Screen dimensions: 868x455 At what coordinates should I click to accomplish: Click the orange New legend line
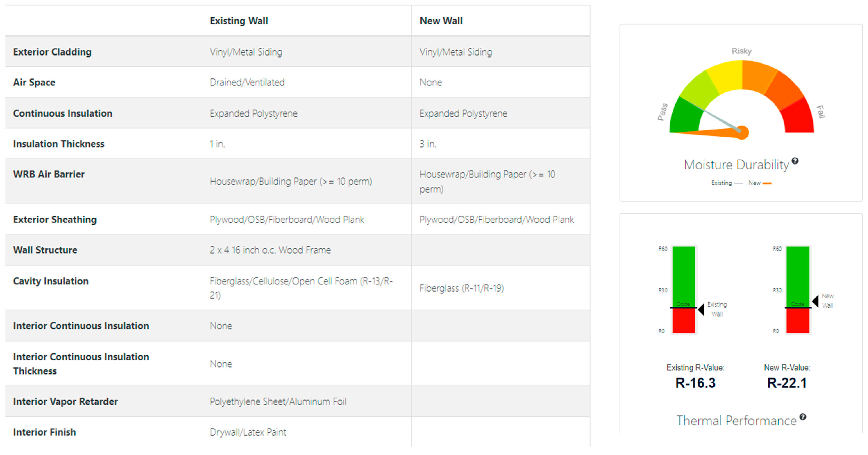(x=767, y=183)
